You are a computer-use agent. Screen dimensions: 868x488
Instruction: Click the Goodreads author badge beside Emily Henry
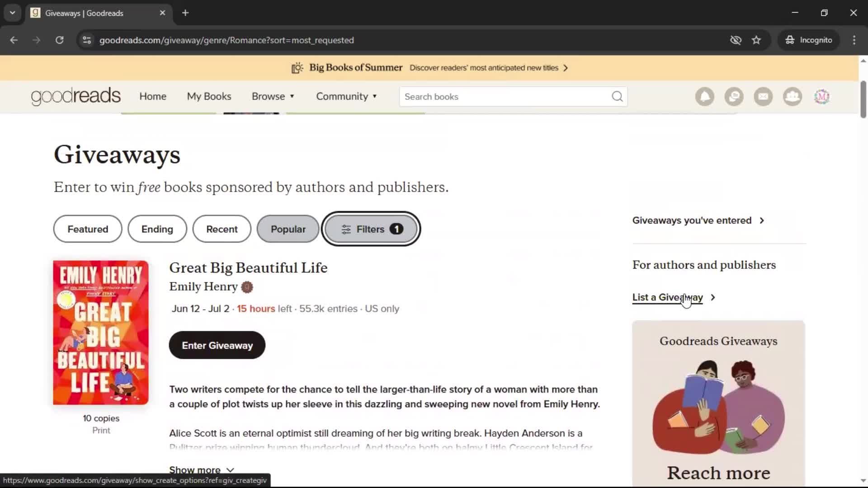click(x=247, y=287)
